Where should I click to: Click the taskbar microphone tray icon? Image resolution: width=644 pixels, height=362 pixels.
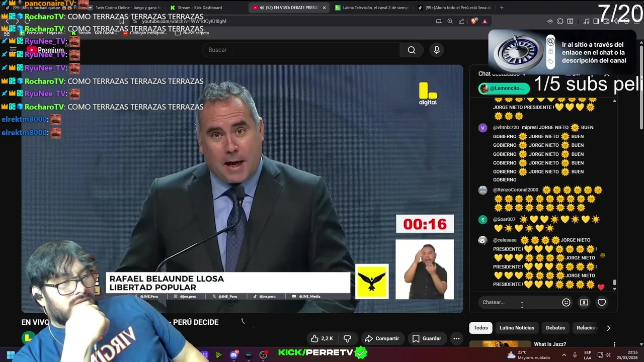click(x=575, y=355)
